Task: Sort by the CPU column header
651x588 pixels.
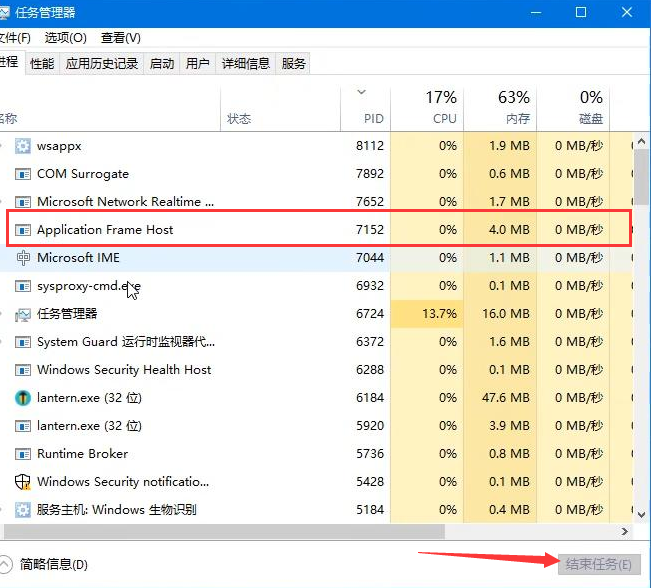Action: pos(427,109)
